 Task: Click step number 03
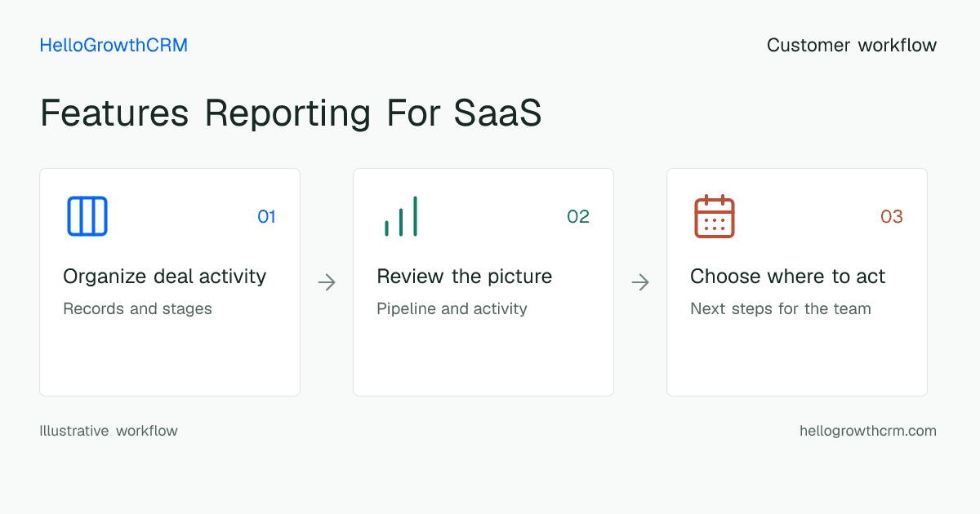[x=892, y=217]
